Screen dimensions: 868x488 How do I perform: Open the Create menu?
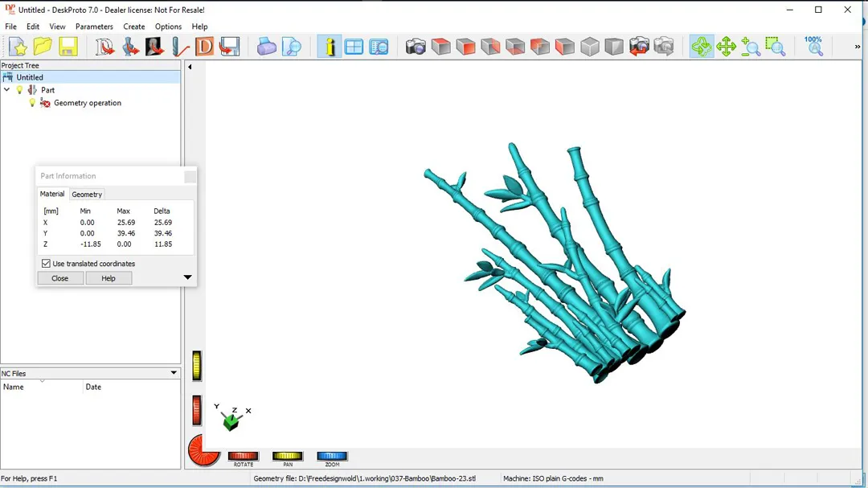[x=134, y=27]
